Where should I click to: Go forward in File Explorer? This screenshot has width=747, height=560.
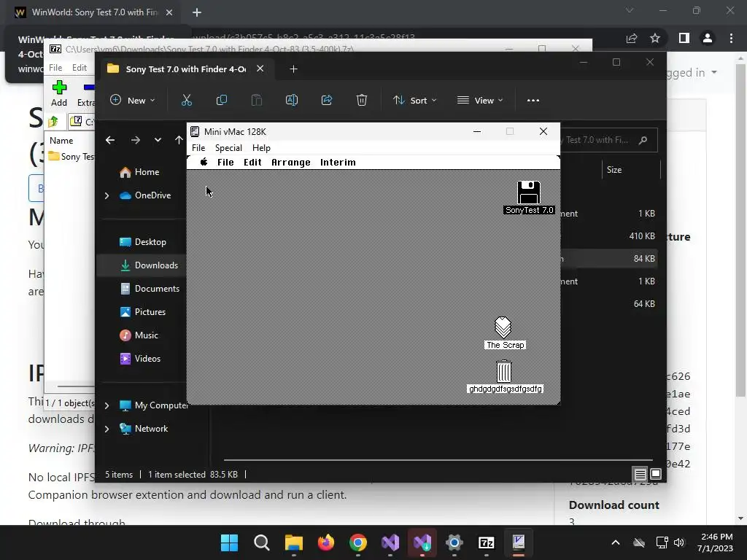click(x=135, y=140)
